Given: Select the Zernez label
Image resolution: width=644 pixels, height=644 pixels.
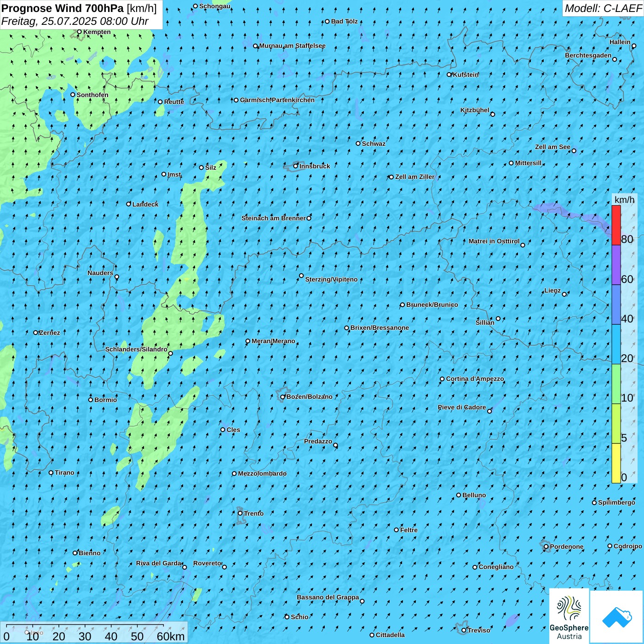Looking at the screenshot, I should point(50,333).
